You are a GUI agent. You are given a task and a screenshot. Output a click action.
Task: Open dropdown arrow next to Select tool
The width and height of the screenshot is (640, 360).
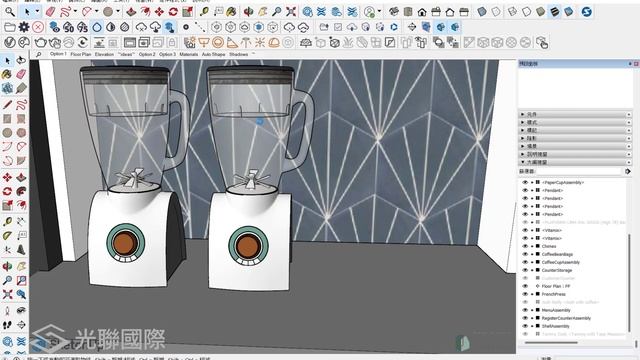click(x=37, y=12)
